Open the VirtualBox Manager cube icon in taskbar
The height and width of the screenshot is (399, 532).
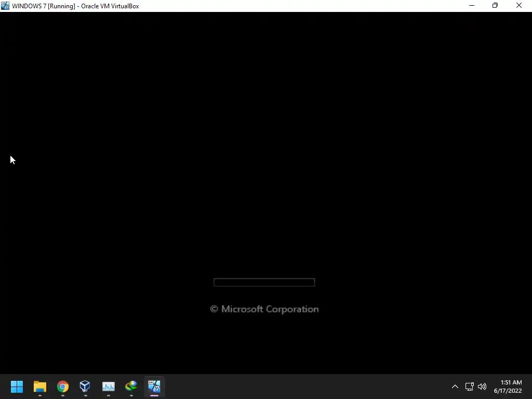coord(85,387)
